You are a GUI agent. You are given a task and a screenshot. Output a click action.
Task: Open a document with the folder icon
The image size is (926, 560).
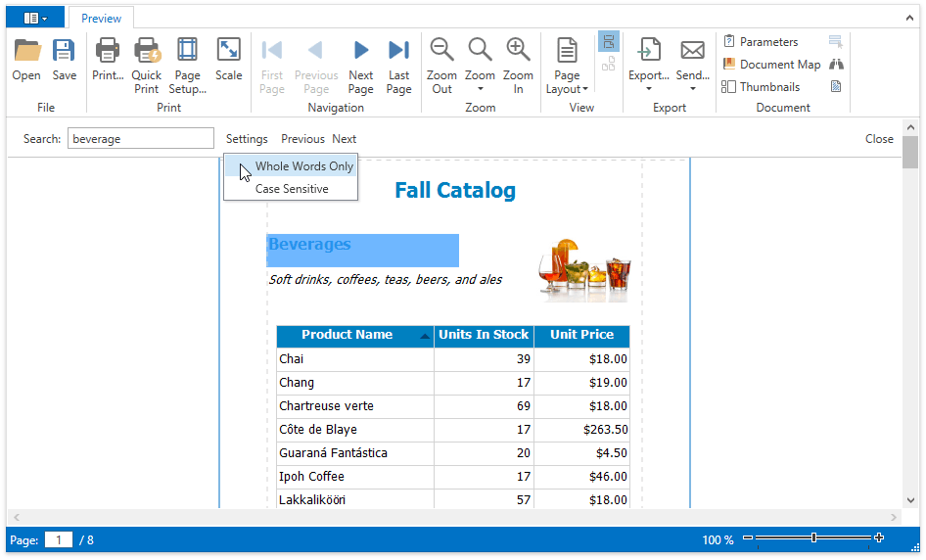point(26,59)
